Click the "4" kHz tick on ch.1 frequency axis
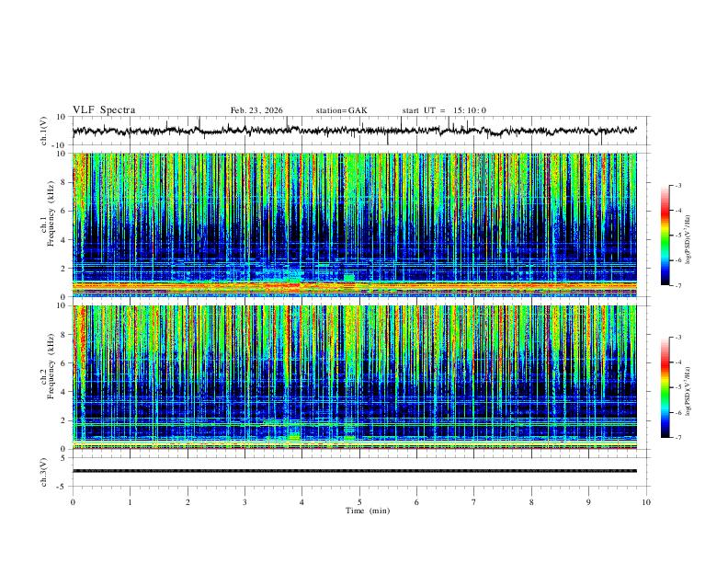The width and height of the screenshot is (728, 563). [63, 240]
